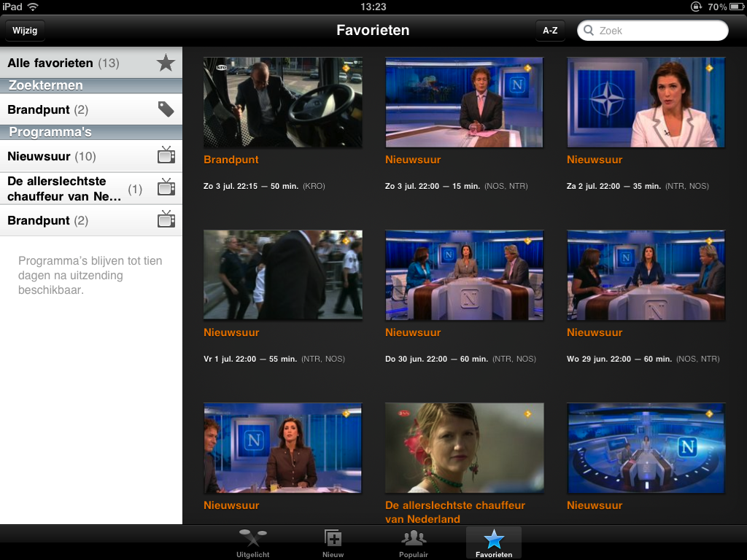Click the Nieuwsuur title above Wo 29 jun.
Viewport: 747px width, 560px height.
point(595,332)
